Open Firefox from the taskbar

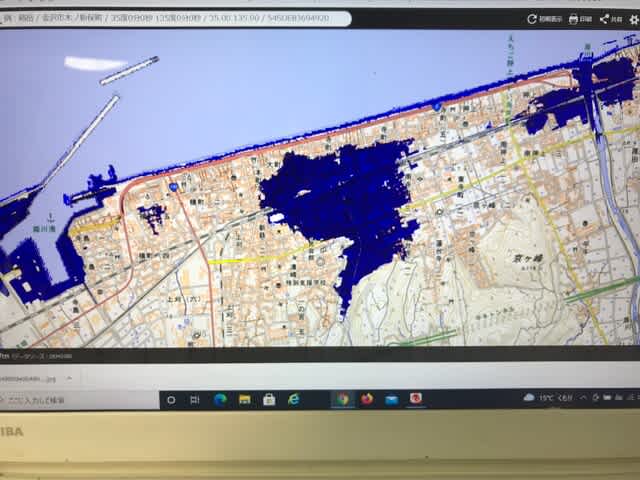(x=367, y=399)
